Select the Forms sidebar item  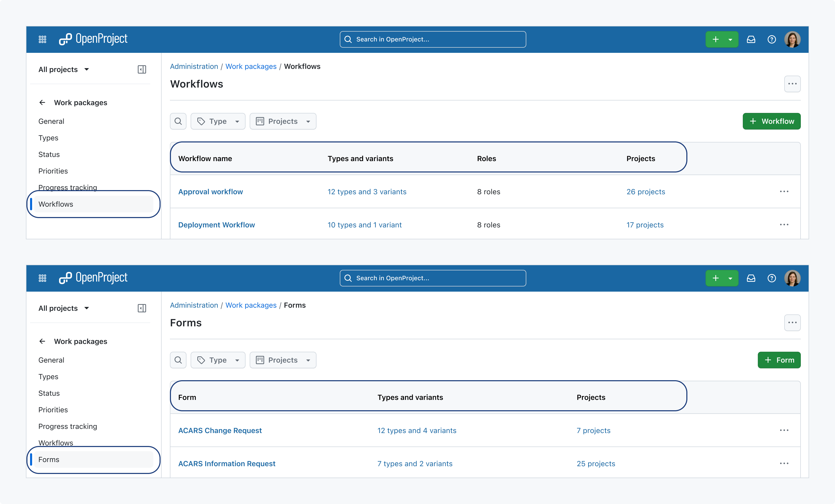point(93,460)
